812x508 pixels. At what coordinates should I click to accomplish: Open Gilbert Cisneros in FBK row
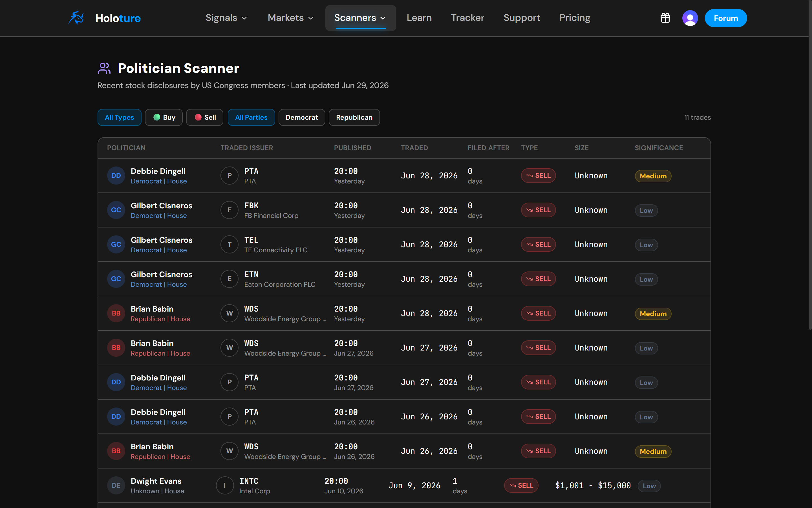point(161,206)
